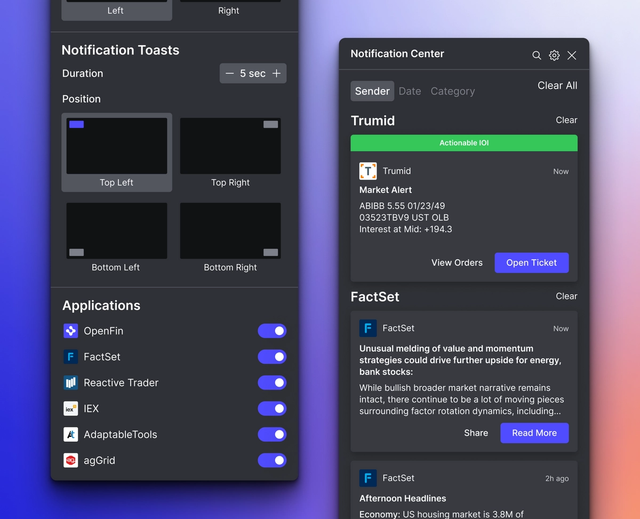This screenshot has height=519, width=640.
Task: Select the Right panel position option
Action: (x=230, y=9)
